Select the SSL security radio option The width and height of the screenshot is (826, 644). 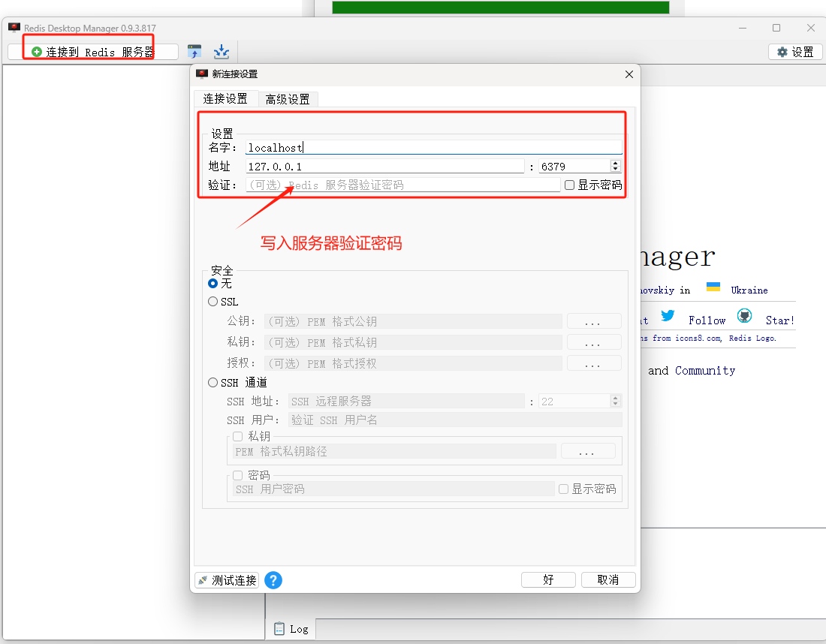coord(213,302)
